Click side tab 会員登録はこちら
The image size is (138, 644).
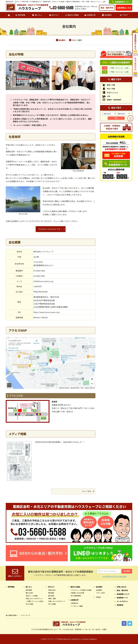(135, 43)
